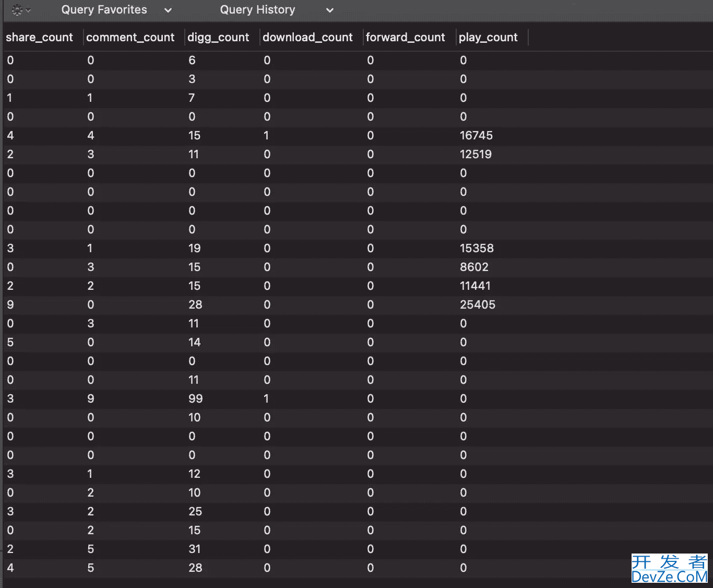Sort by the comment_count column header

(x=130, y=38)
